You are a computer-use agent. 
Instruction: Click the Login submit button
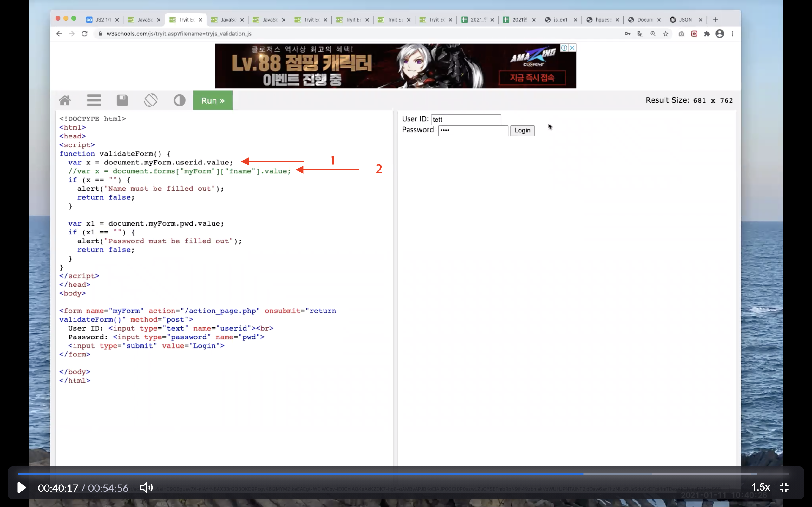click(x=522, y=131)
